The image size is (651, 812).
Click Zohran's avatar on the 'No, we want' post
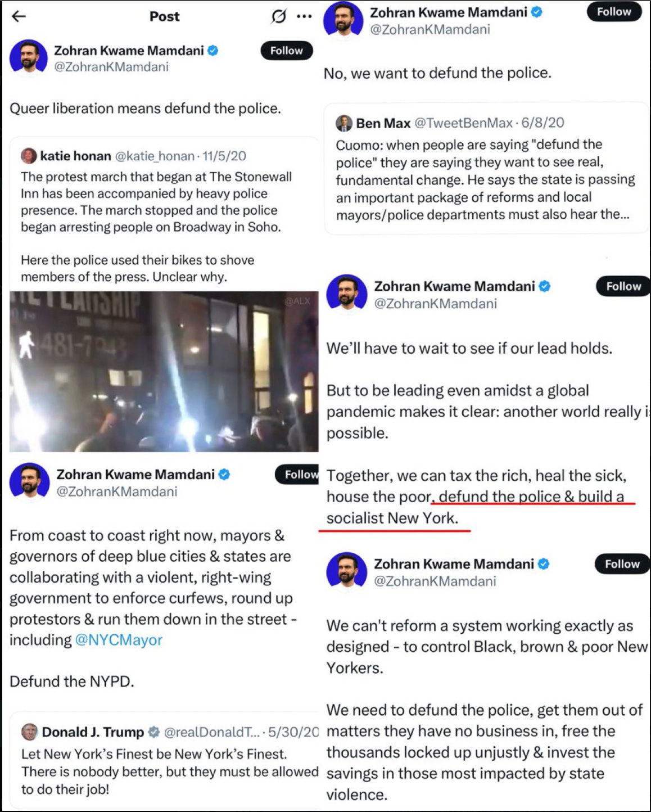click(343, 18)
